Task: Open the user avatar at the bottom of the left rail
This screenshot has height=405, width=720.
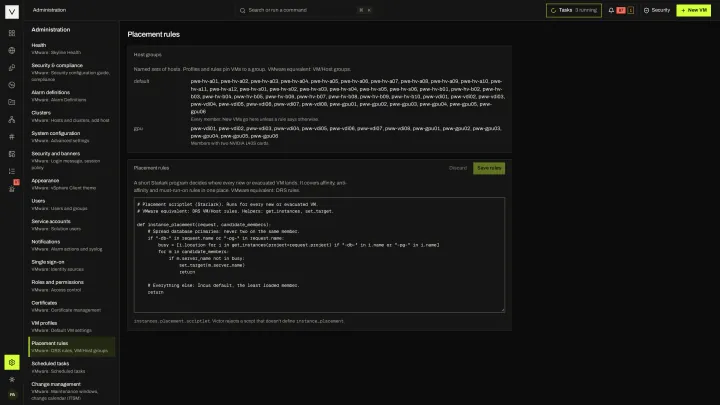Action: pos(12,394)
